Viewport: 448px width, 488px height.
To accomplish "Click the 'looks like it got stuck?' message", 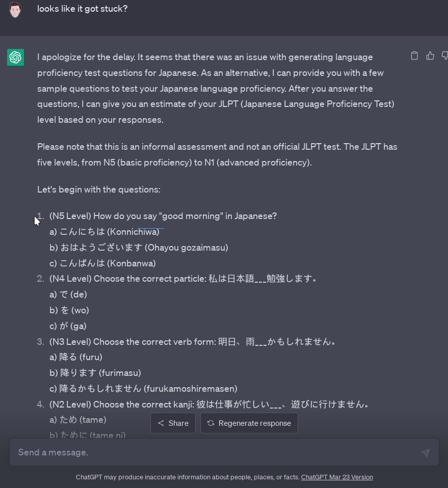I will click(82, 9).
